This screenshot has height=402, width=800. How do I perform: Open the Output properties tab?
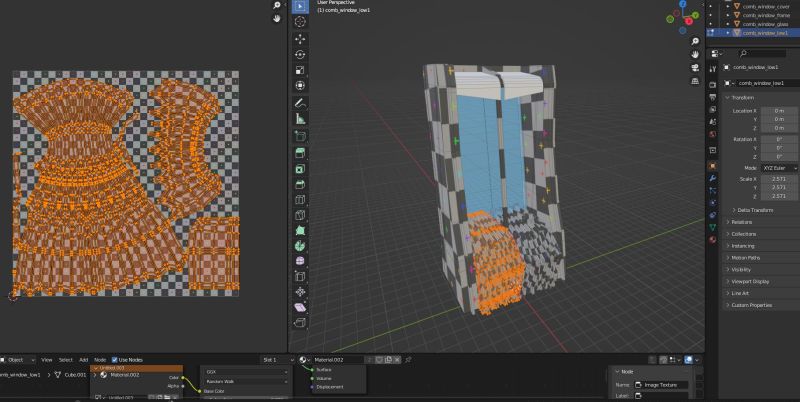pyautogui.click(x=713, y=97)
